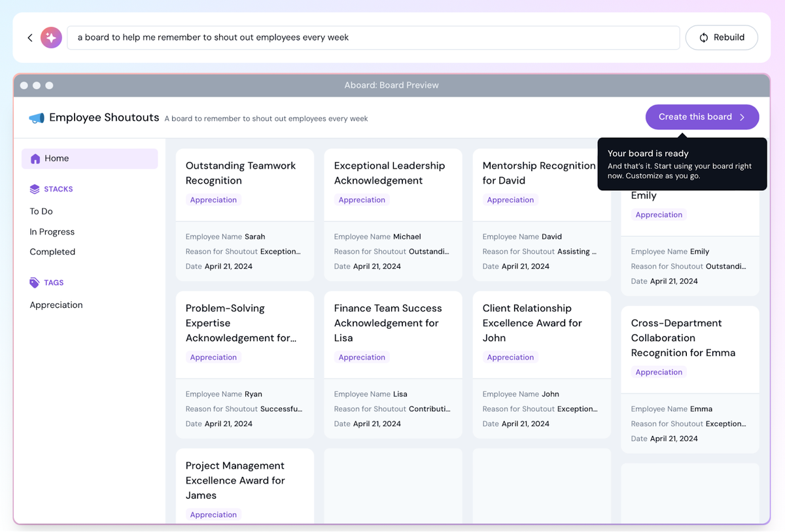This screenshot has height=532, width=785.
Task: Click the back arrow beside the prompt field
Action: [x=29, y=38]
